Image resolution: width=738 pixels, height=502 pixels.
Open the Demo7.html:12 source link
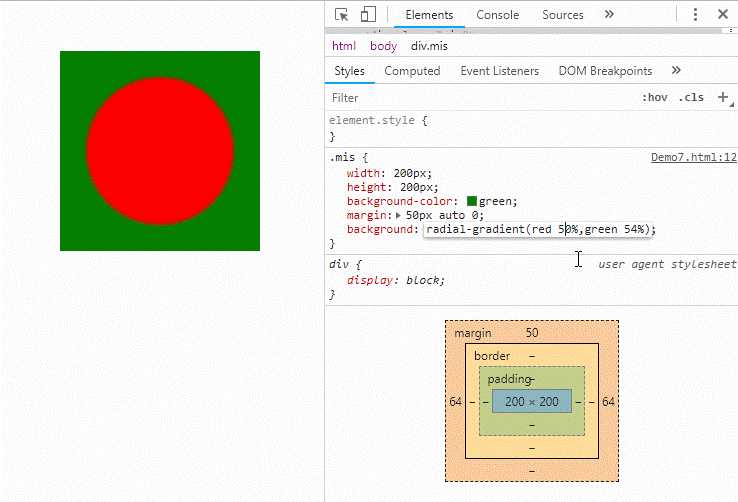pos(693,157)
